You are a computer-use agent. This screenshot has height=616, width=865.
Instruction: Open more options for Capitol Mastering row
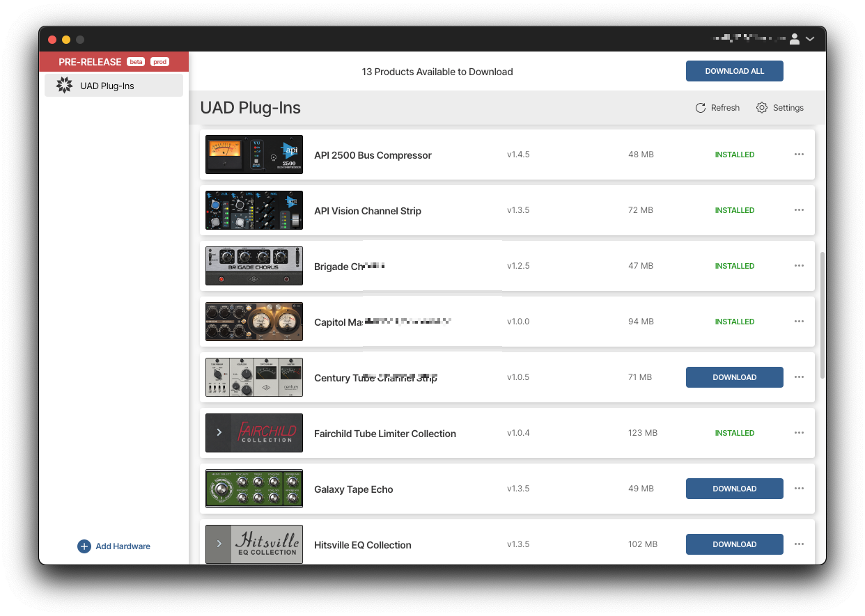(x=799, y=322)
